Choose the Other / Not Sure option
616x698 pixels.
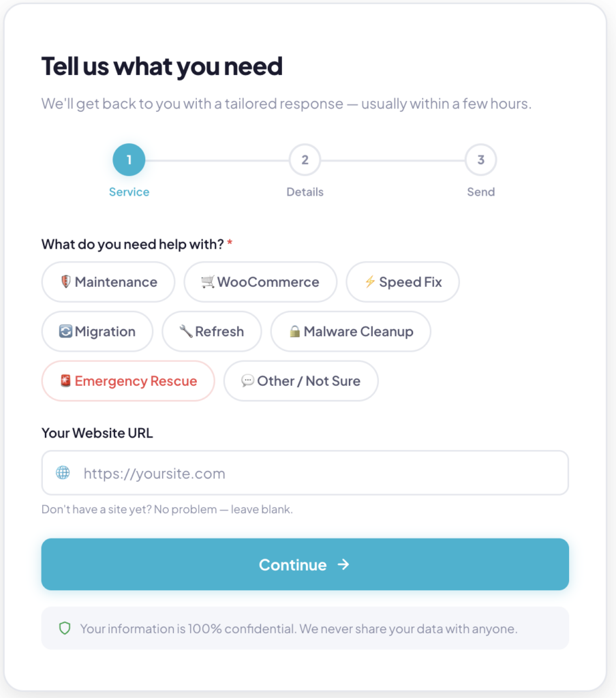pyautogui.click(x=301, y=381)
